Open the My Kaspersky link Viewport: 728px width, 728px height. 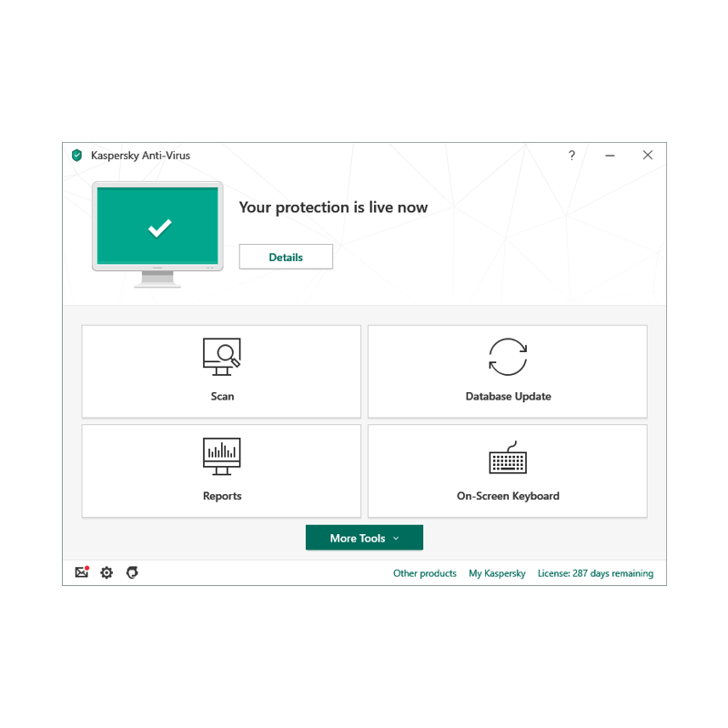497,573
